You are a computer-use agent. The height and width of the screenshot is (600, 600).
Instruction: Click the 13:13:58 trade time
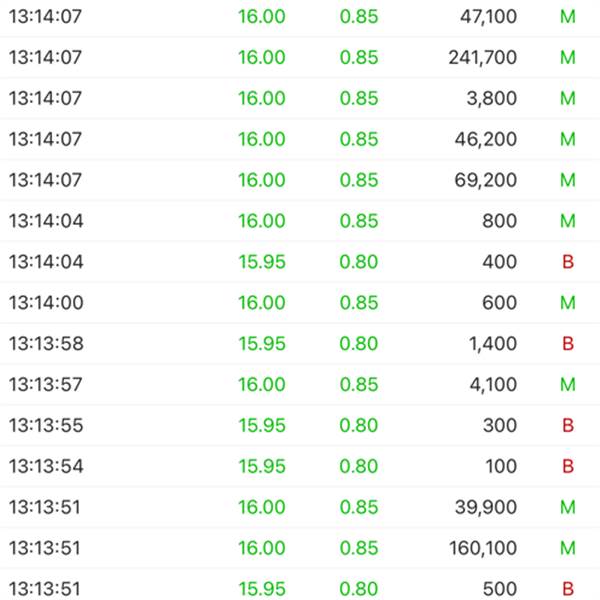pyautogui.click(x=46, y=344)
